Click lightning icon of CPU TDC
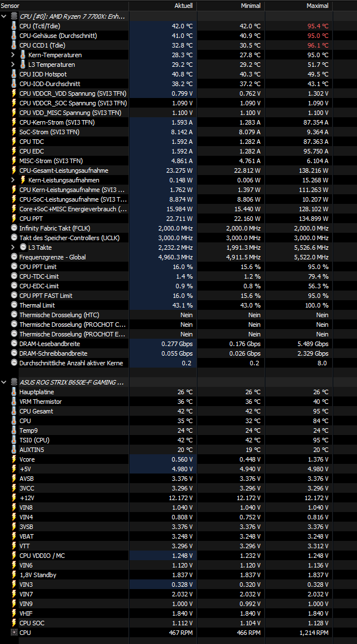This screenshot has height=644, width=357. (x=14, y=141)
